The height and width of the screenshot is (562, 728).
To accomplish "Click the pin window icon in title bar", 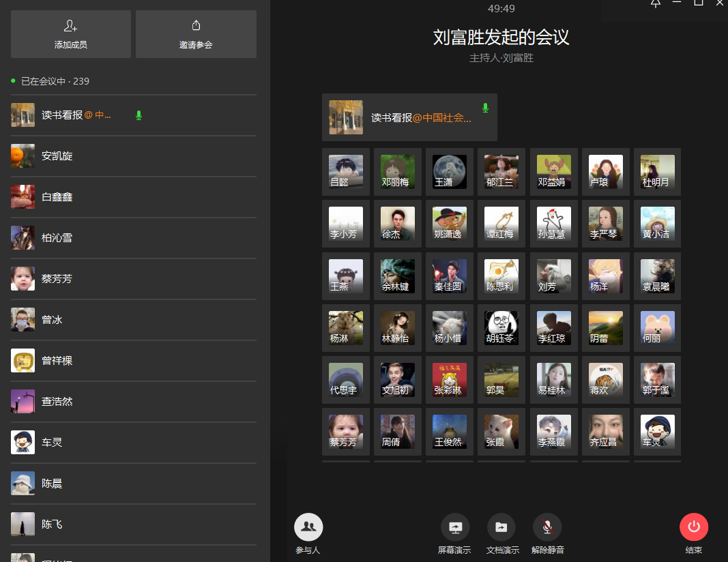I will pos(655,3).
